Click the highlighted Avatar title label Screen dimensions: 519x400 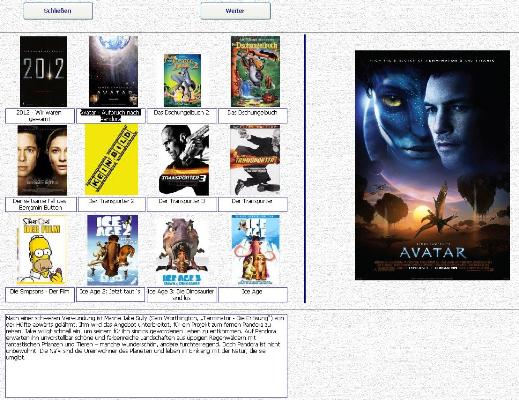click(111, 116)
